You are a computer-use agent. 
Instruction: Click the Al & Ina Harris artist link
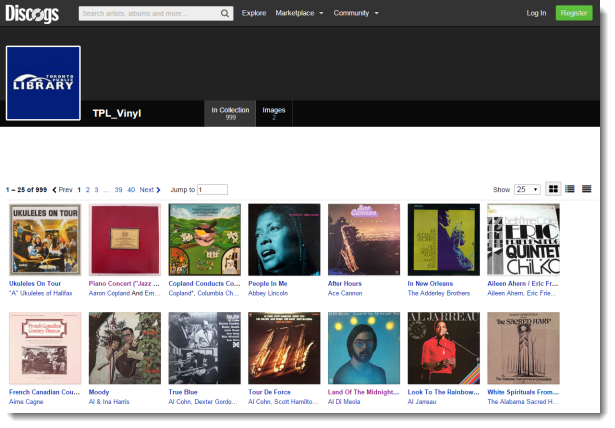pos(109,402)
